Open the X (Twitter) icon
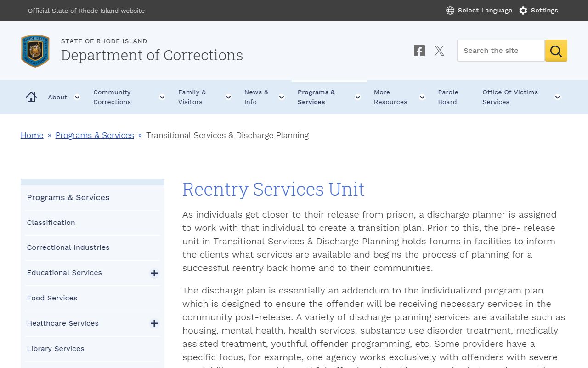The width and height of the screenshot is (588, 368). tap(440, 51)
